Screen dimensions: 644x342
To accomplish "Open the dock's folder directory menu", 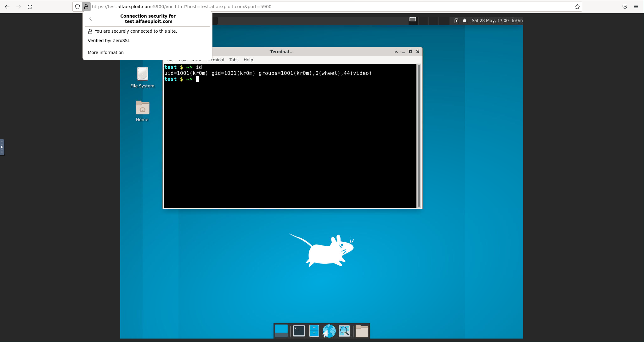I will [362, 331].
